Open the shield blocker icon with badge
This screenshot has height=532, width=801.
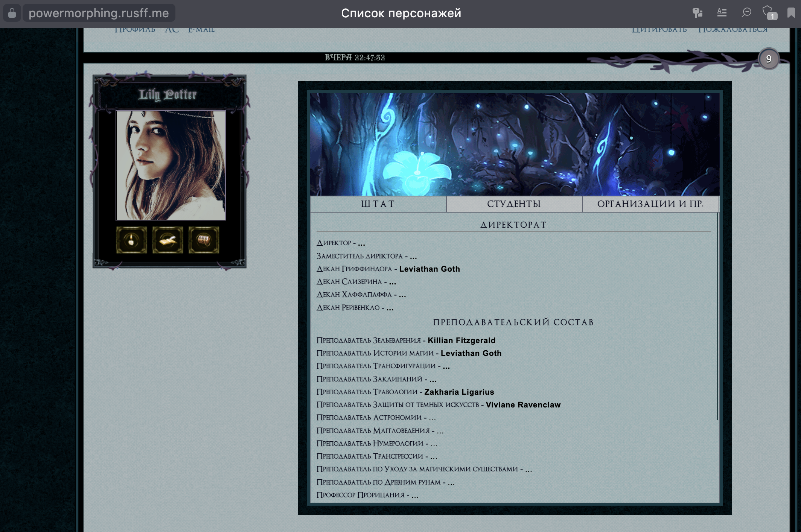pos(769,12)
